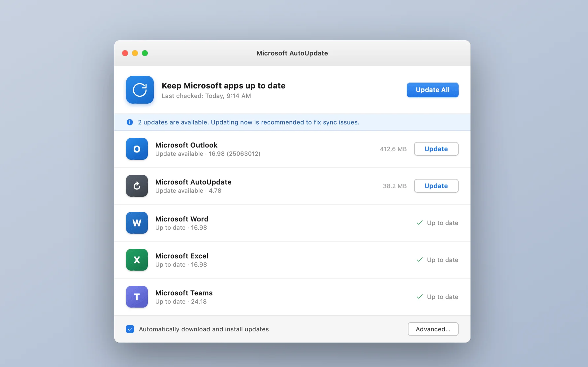Image resolution: width=588 pixels, height=367 pixels.
Task: Update Microsoft AutoUpdate
Action: [436, 186]
